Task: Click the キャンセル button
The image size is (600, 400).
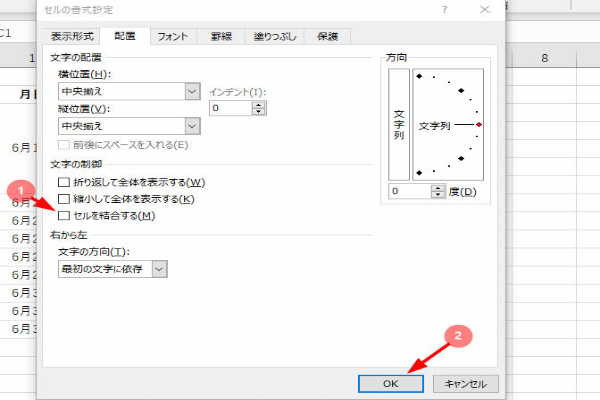Action: coord(464,383)
